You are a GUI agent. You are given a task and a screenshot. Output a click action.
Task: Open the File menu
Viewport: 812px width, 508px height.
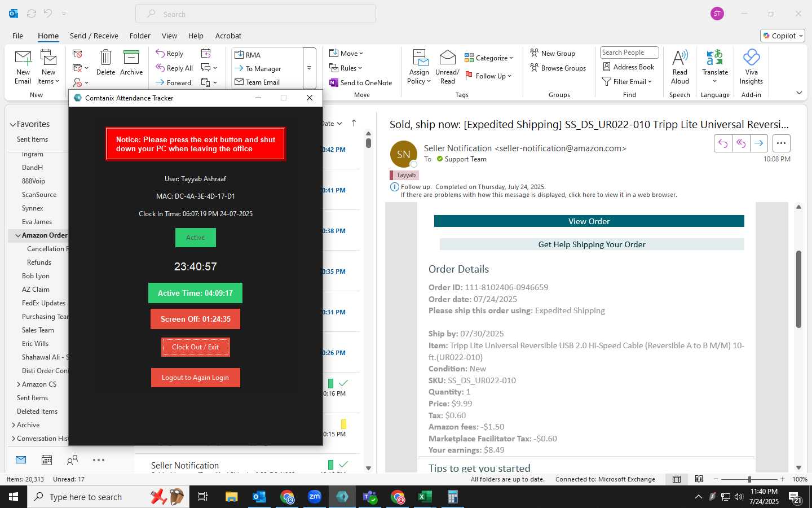18,36
